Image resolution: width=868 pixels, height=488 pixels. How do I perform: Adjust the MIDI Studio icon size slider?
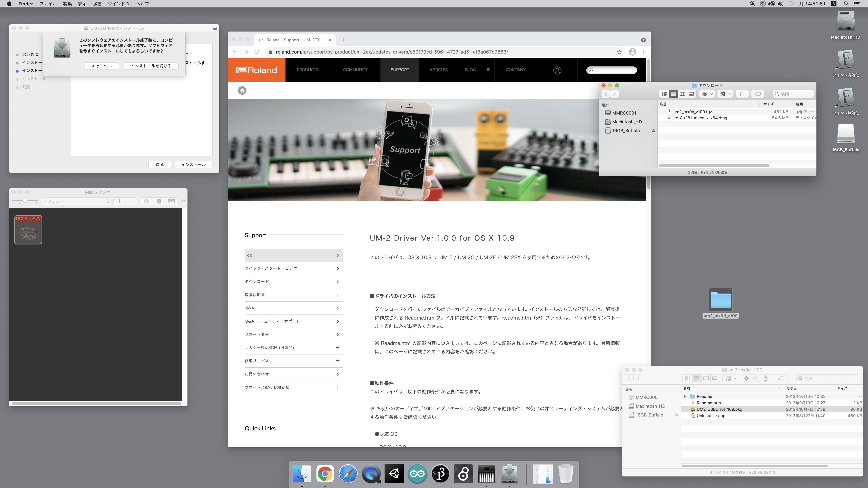25,201
